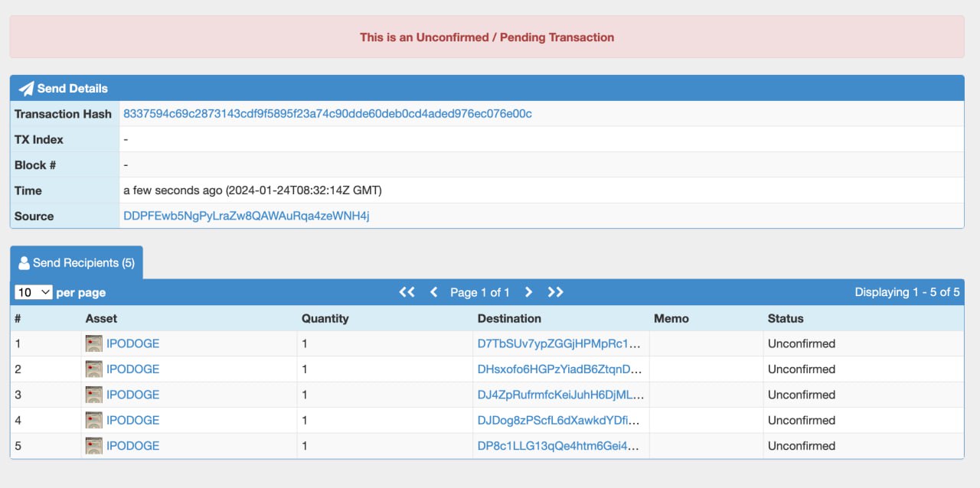
Task: Open the per page dropdown showing 10
Action: [x=34, y=292]
